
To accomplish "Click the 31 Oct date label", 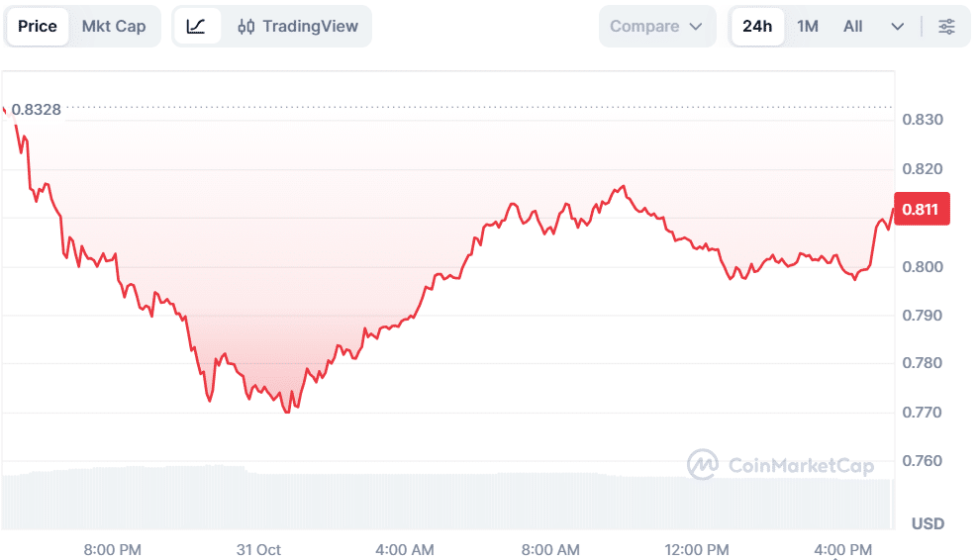I will point(258,549).
